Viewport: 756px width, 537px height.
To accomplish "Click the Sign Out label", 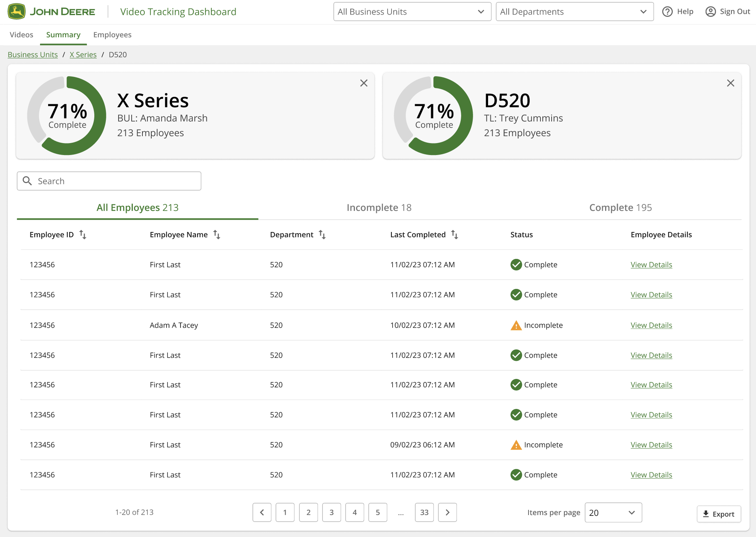I will (735, 12).
